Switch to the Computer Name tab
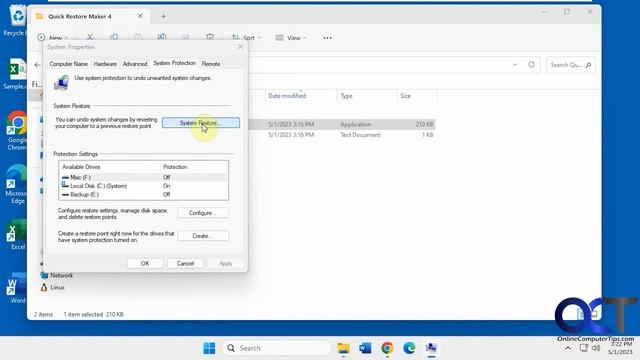 click(69, 64)
